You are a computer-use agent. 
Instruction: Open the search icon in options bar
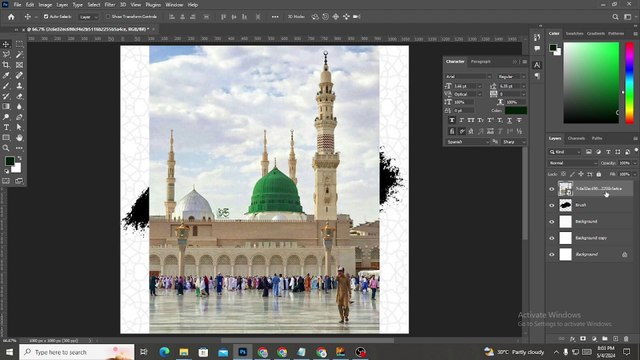(x=615, y=17)
